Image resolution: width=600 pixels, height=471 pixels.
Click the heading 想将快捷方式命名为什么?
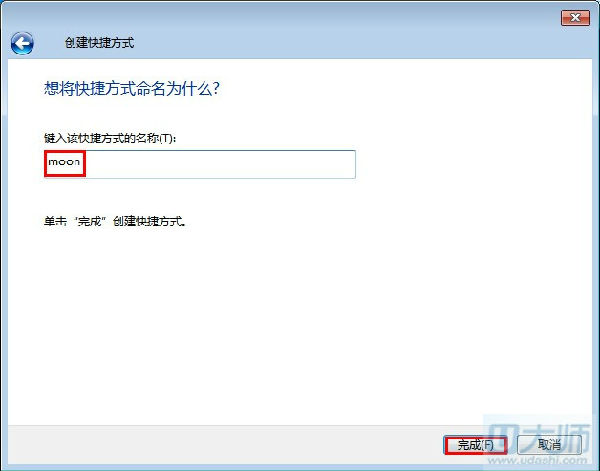tap(132, 88)
